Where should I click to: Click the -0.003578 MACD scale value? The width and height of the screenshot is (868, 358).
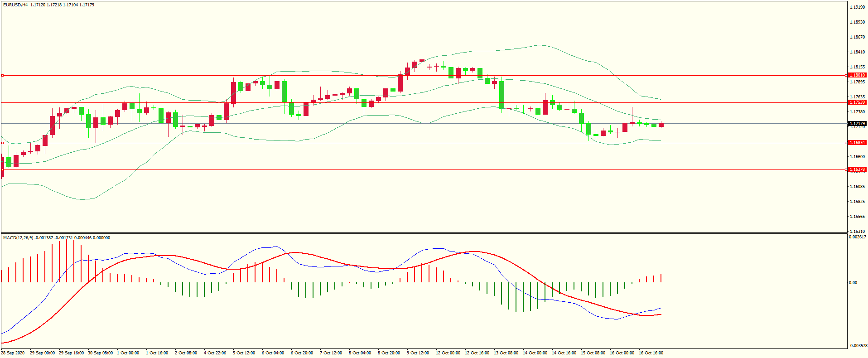pos(857,346)
